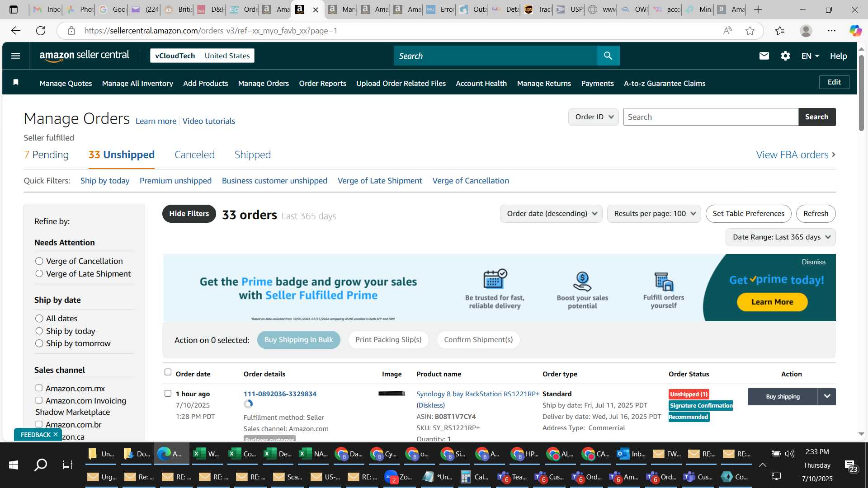Open the browser tab actions icon

click(x=14, y=9)
